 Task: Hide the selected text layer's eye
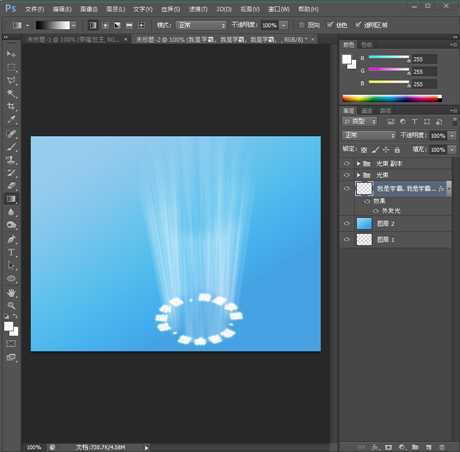347,188
